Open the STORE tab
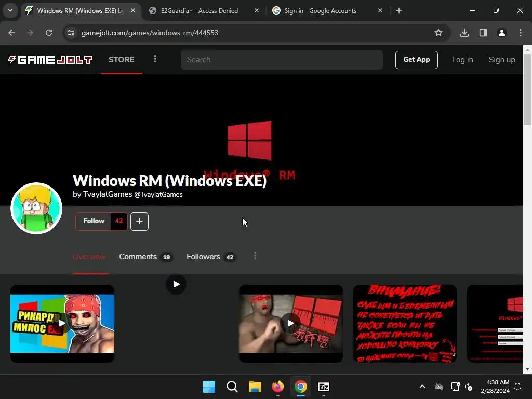 (x=122, y=60)
